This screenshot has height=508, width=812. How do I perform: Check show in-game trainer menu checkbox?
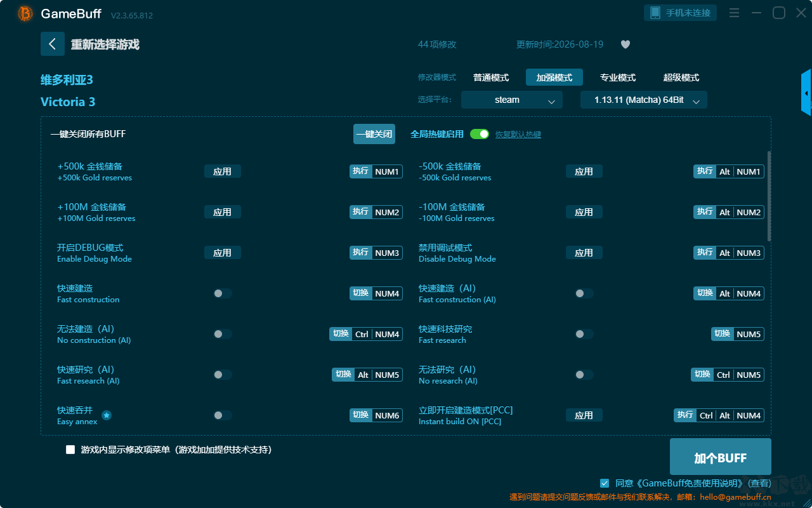pos(70,450)
